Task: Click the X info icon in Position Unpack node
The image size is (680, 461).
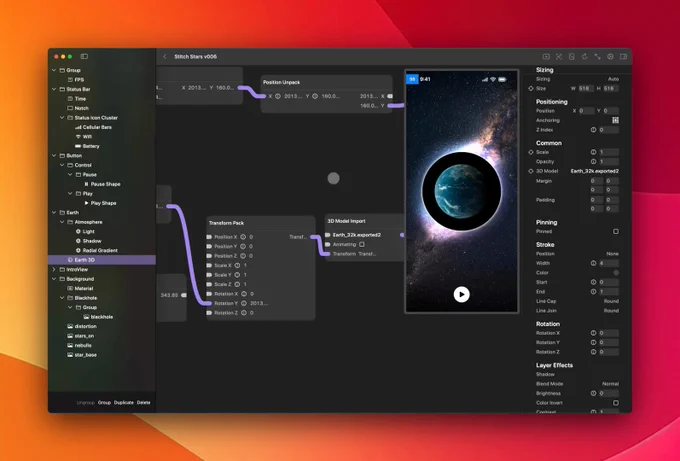Action: [x=278, y=96]
